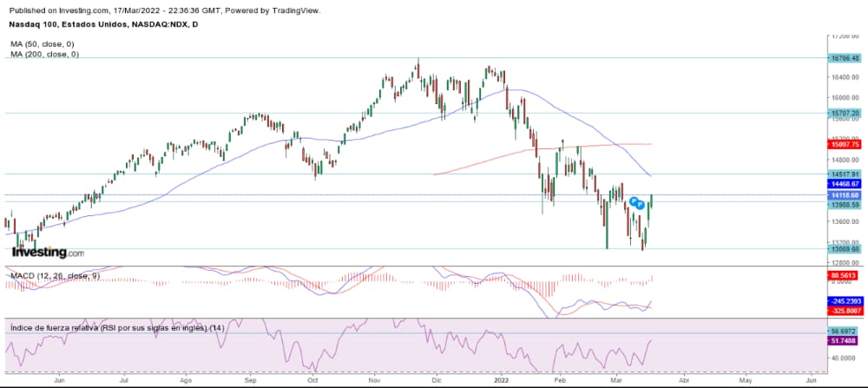This screenshot has width=868, height=388.
Task: Click the 12800.00 price axis tick
Action: (845, 263)
